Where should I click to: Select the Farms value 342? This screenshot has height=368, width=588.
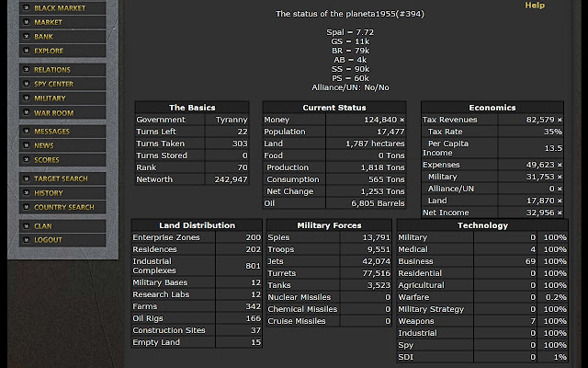254,306
